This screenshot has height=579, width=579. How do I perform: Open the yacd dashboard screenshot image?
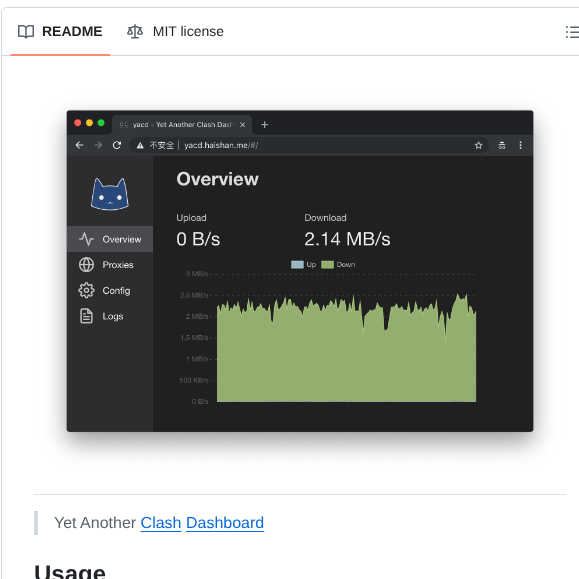(300, 271)
